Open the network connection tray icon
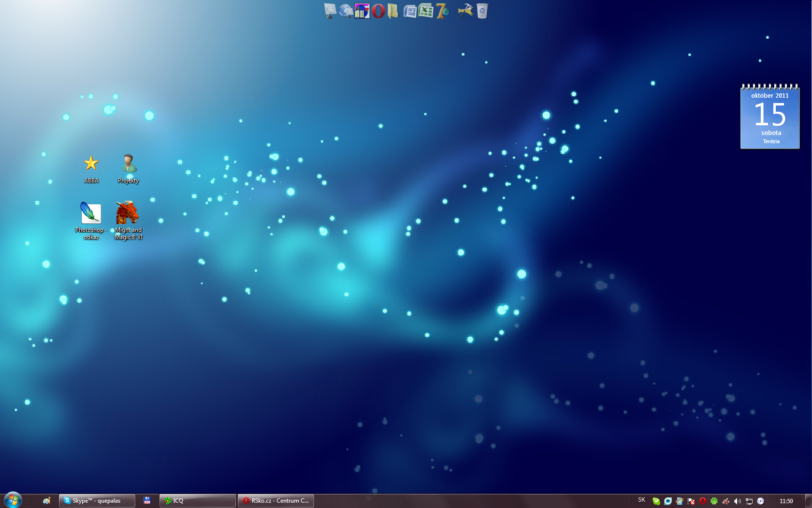Image resolution: width=812 pixels, height=508 pixels. coord(749,501)
